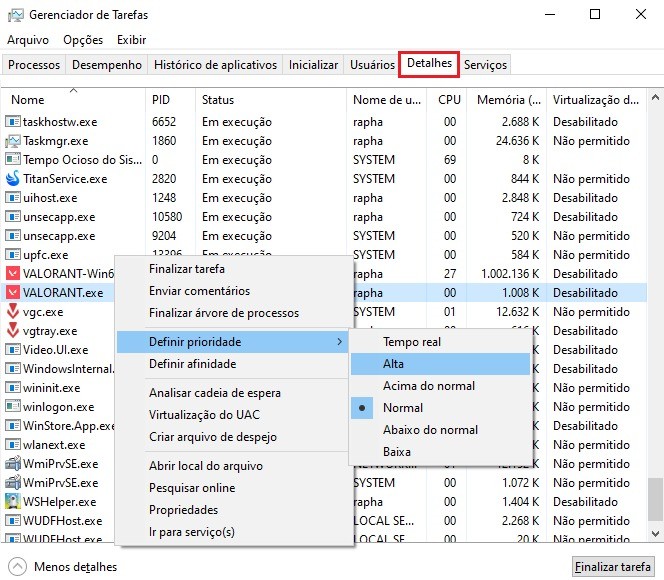Viewport: 664px width, 580px height.
Task: Click the WinStore.App.exe process icon
Action: click(13, 425)
